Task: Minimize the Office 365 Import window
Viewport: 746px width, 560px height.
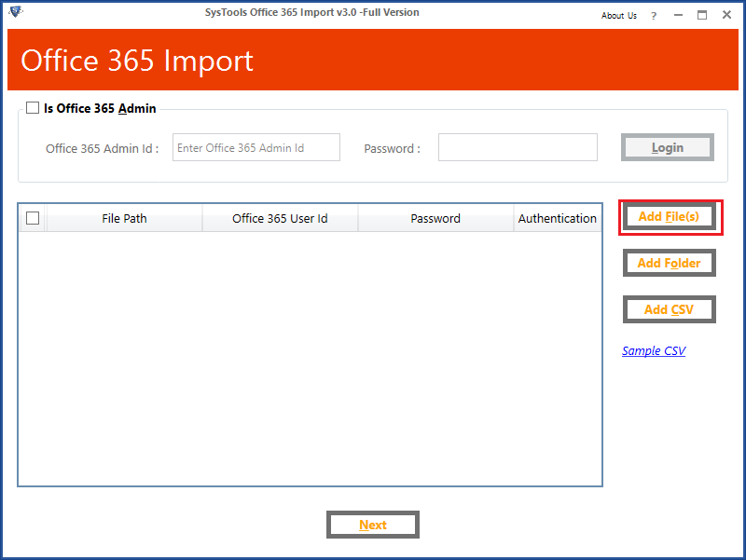Action: click(x=679, y=15)
